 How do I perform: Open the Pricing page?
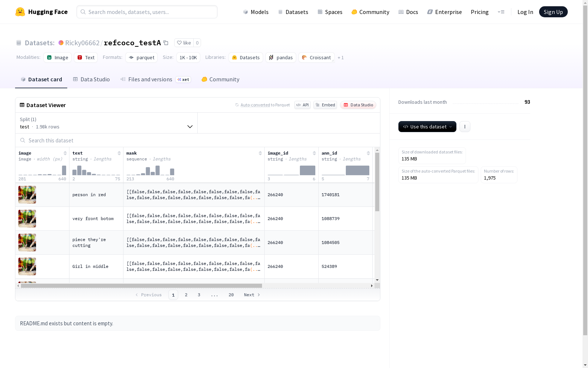[480, 12]
